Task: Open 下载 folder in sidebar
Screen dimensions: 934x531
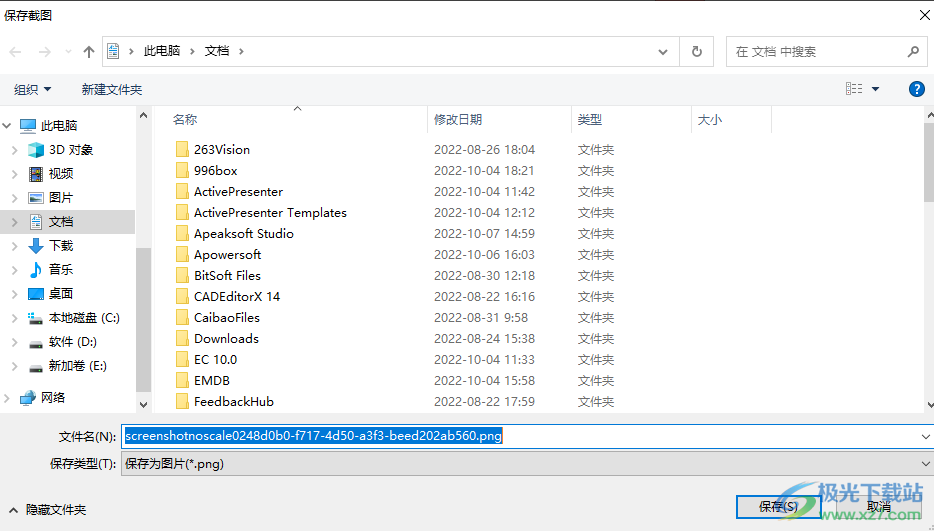Action: (x=61, y=246)
